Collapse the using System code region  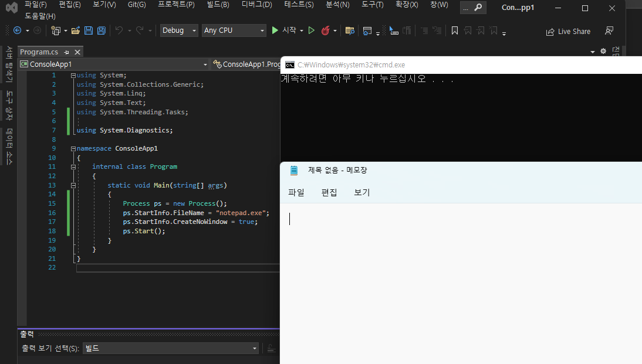pyautogui.click(x=73, y=74)
